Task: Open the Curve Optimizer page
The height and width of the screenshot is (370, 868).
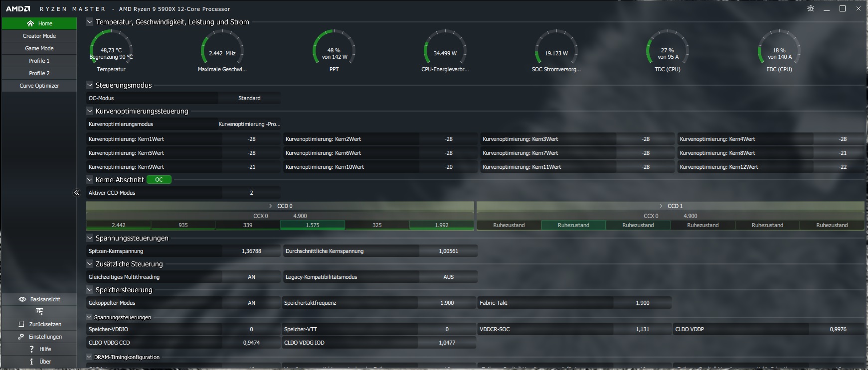Action: tap(39, 86)
